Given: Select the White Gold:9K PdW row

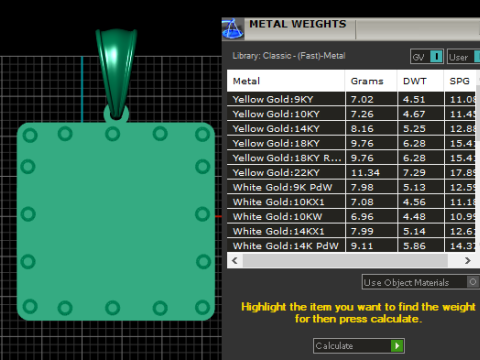Looking at the screenshot, I should [351, 187].
